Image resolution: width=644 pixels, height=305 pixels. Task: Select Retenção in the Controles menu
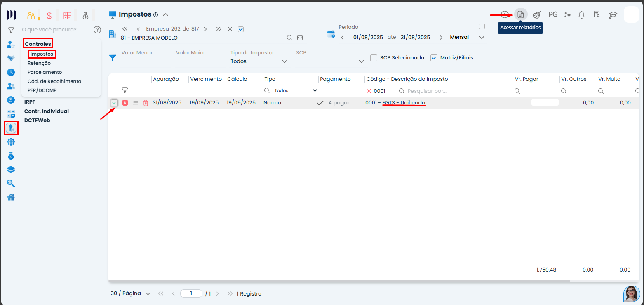(39, 63)
